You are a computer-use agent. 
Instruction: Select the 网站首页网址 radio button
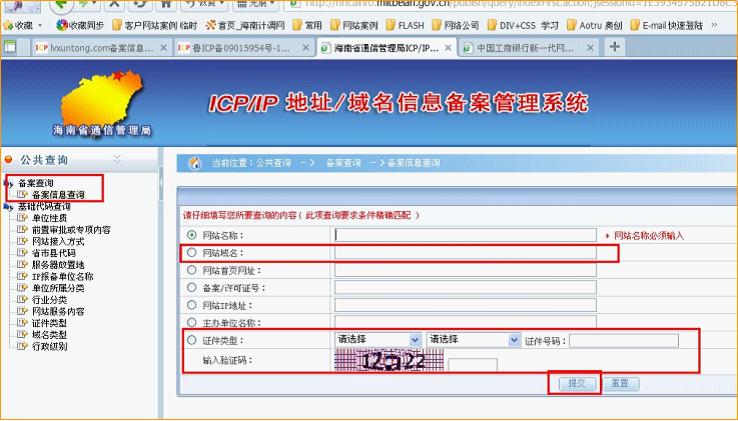click(191, 271)
